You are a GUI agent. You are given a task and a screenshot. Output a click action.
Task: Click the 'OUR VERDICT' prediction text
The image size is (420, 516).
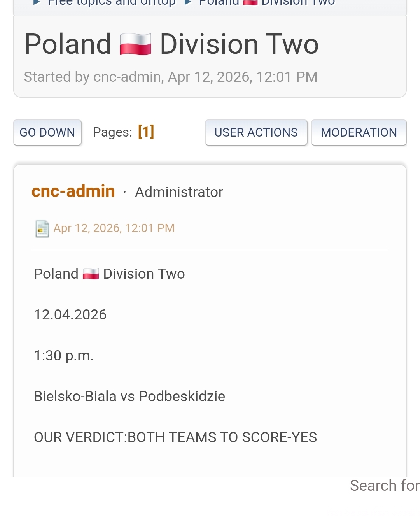(x=175, y=437)
